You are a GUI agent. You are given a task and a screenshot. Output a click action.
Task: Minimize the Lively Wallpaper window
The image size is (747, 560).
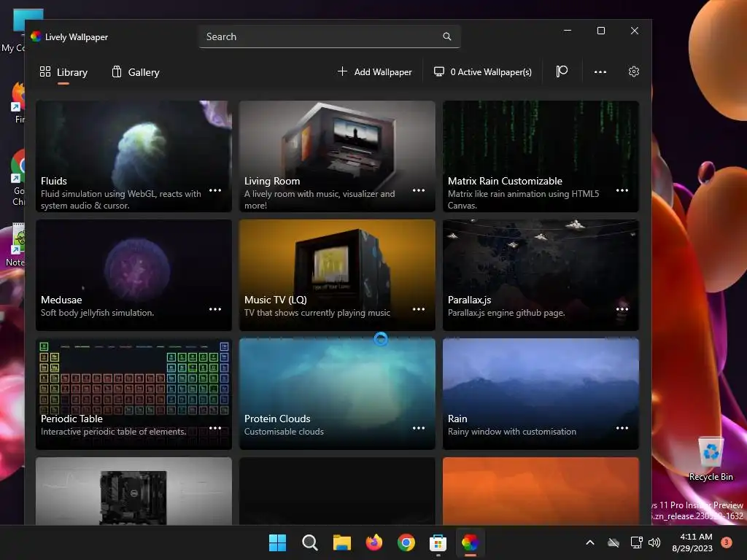[x=568, y=31]
